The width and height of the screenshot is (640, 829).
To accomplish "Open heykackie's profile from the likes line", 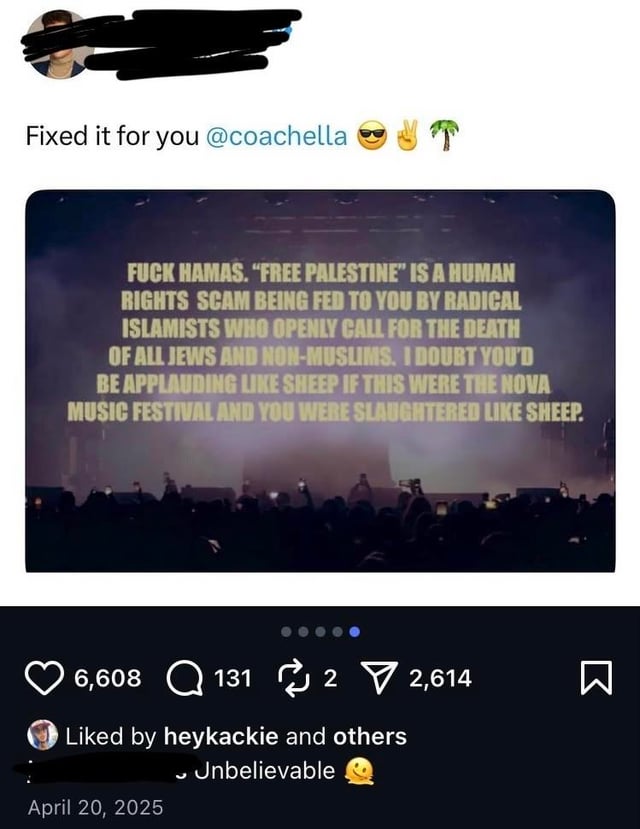I will (222, 737).
